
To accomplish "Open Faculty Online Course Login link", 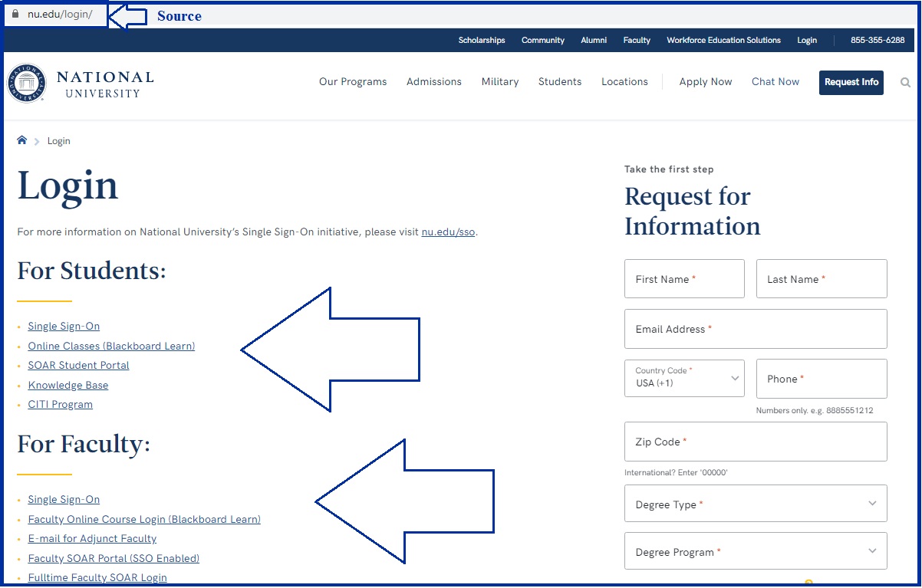I will 144,520.
